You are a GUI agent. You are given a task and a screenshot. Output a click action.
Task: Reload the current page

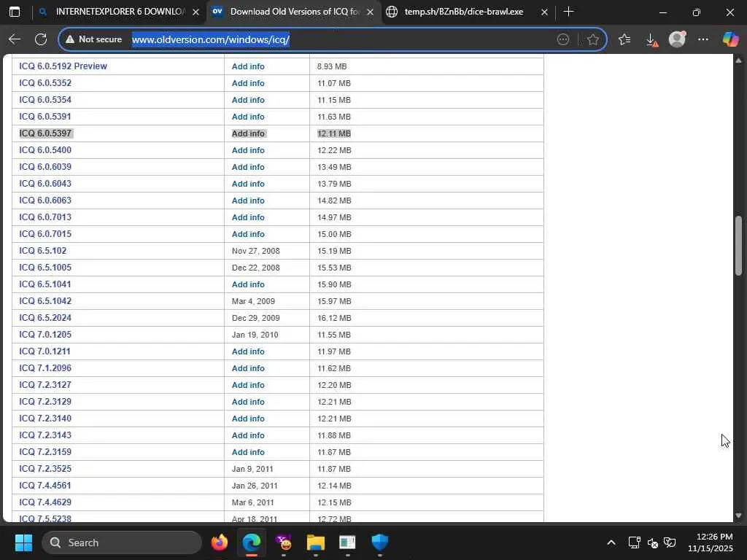(x=41, y=39)
